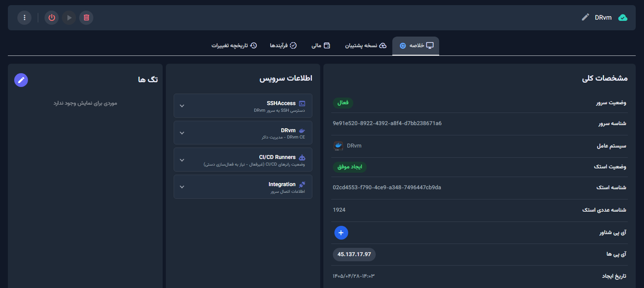Image resolution: width=644 pixels, height=288 pixels.
Task: Click the Integration title text
Action: (282, 185)
